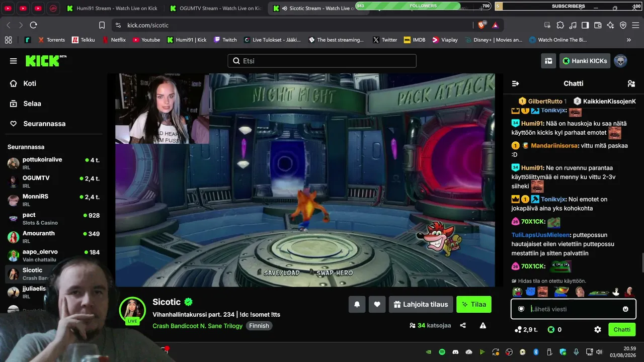Open the Youtube bookmark

click(146, 40)
